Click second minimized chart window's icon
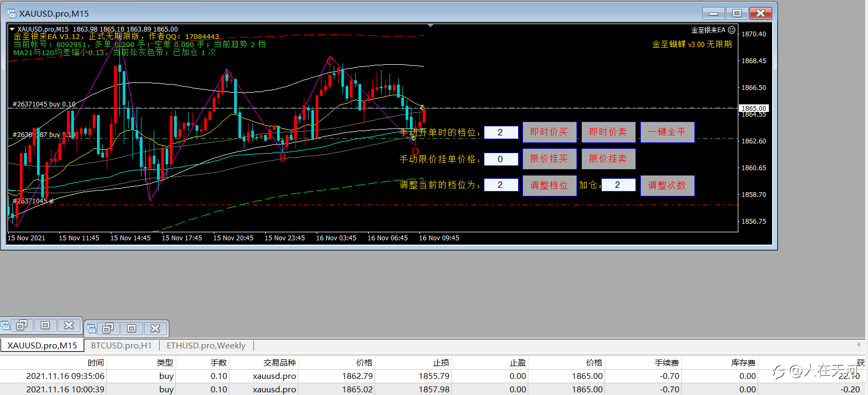868x395 pixels. (x=92, y=328)
